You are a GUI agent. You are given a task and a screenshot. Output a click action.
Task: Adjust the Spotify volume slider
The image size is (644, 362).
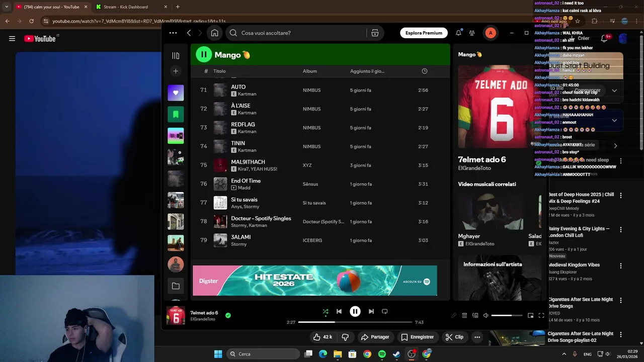tap(507, 315)
